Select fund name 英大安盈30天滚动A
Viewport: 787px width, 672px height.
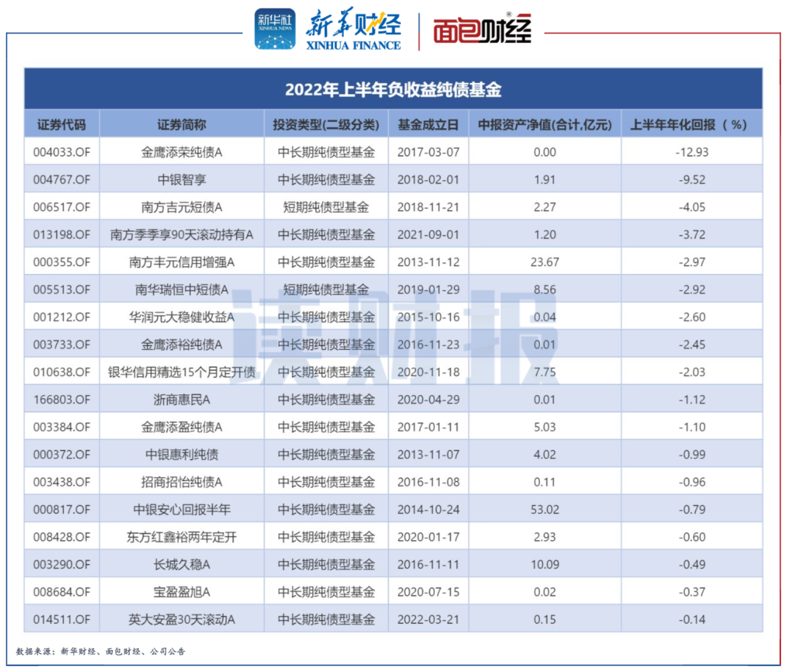(x=181, y=620)
